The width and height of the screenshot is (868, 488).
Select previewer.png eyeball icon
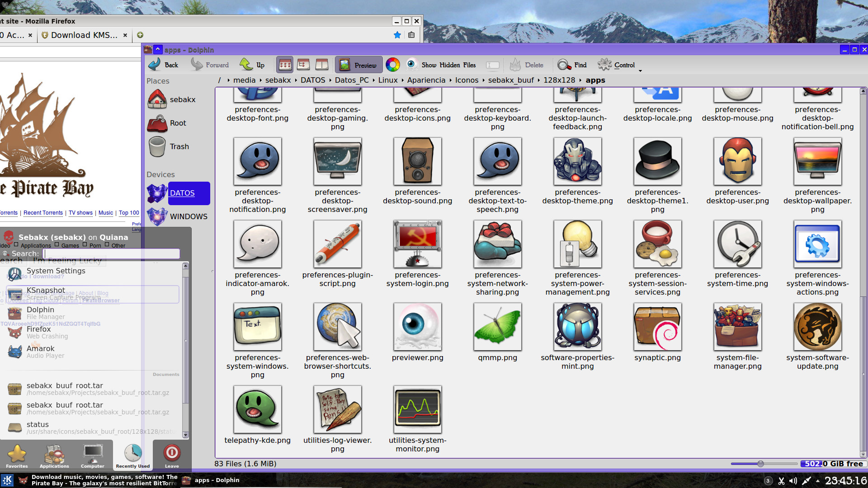pos(417,327)
